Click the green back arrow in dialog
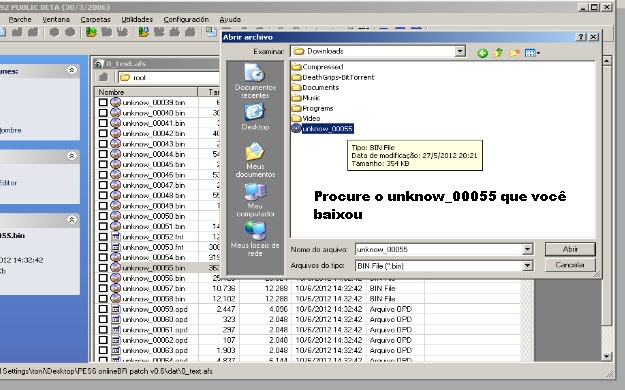Screen dimensions: 625x390 pos(482,53)
